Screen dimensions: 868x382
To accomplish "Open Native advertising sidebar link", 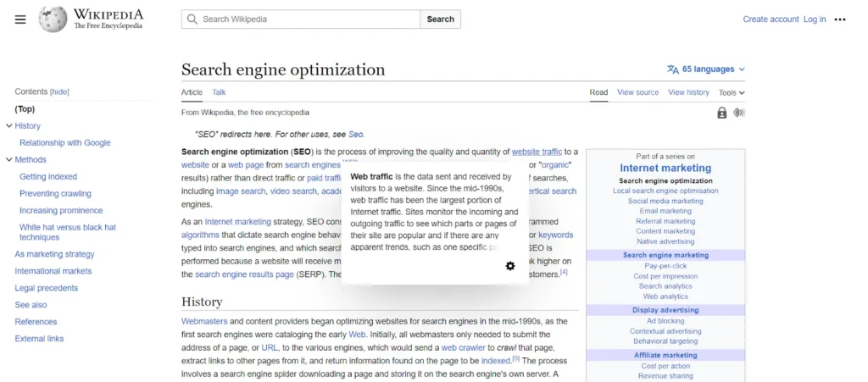I will (665, 241).
